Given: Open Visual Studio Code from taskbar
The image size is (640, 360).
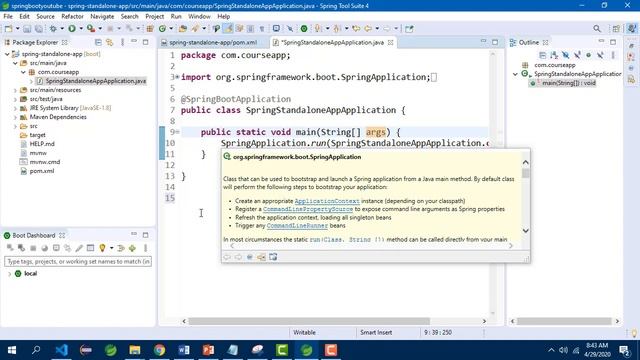Looking at the screenshot, I should click(x=61, y=350).
